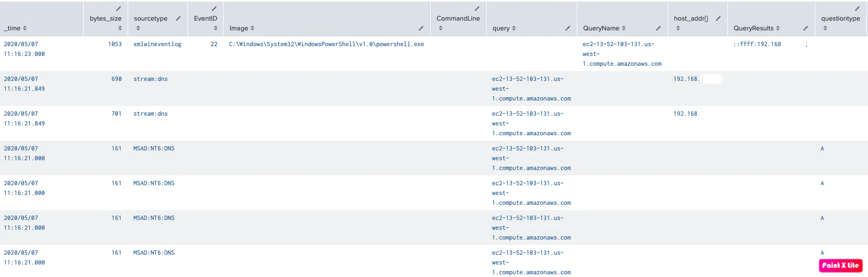Edit the QueryName column via pencil icon
This screenshot has width=868, height=277.
658,28
